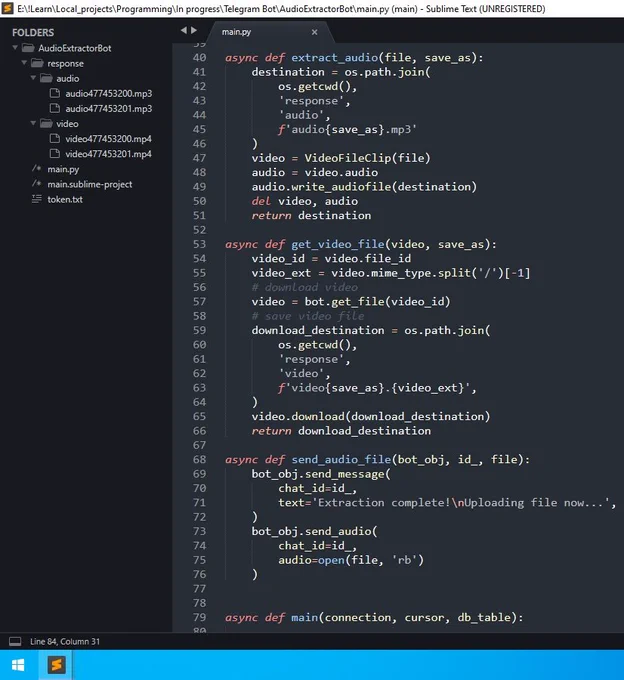Screen dimensions: 624x680
Task: Select the AudioExtractorBot folder label
Action: point(75,48)
